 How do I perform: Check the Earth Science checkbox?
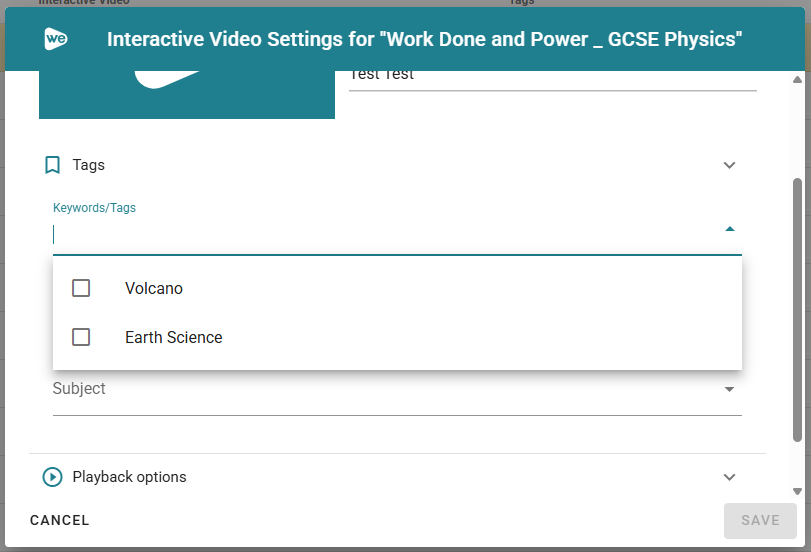click(x=82, y=337)
